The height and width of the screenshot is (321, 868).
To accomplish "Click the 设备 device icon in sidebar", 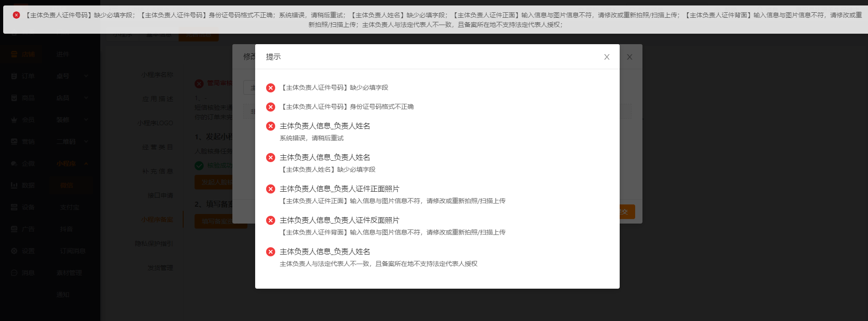I will pyautogui.click(x=14, y=207).
